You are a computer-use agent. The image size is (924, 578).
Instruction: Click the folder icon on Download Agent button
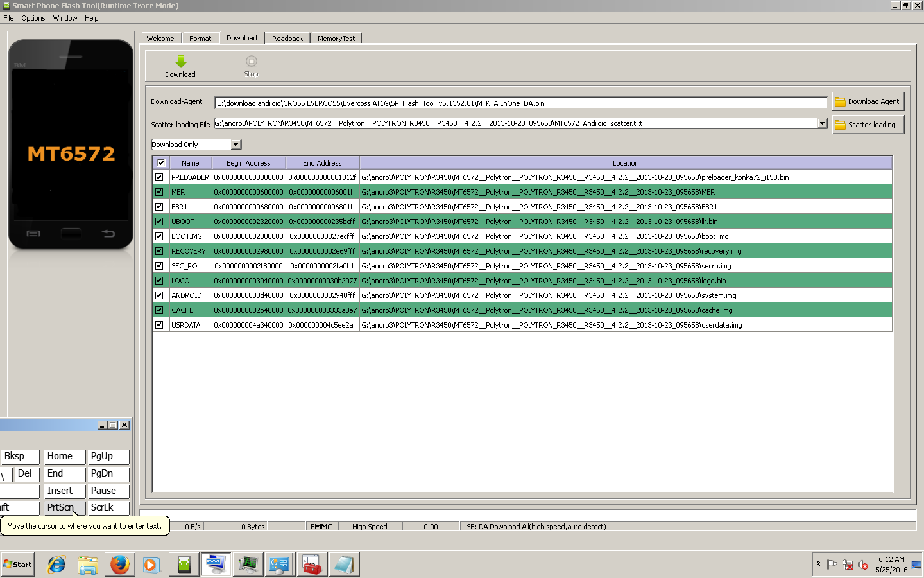tap(840, 101)
